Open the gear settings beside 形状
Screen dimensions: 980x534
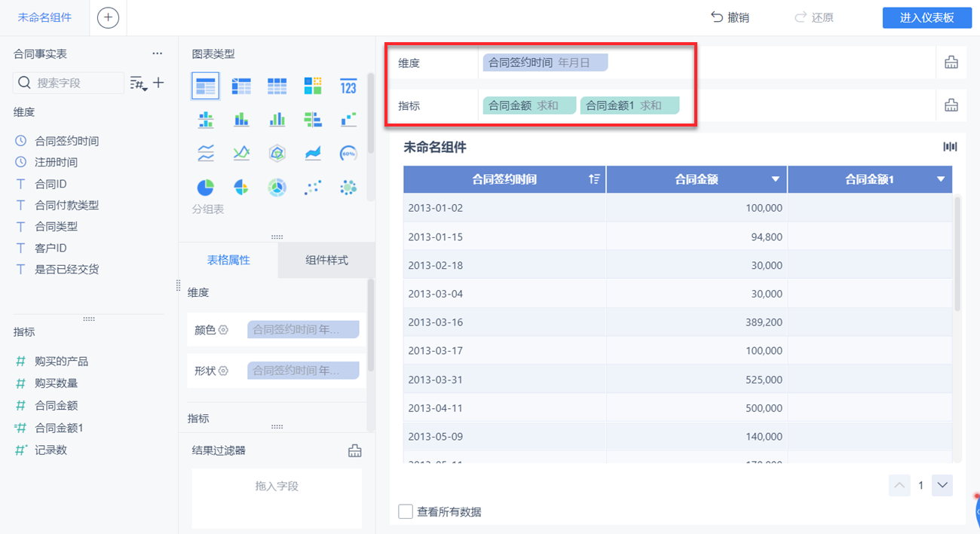(223, 371)
